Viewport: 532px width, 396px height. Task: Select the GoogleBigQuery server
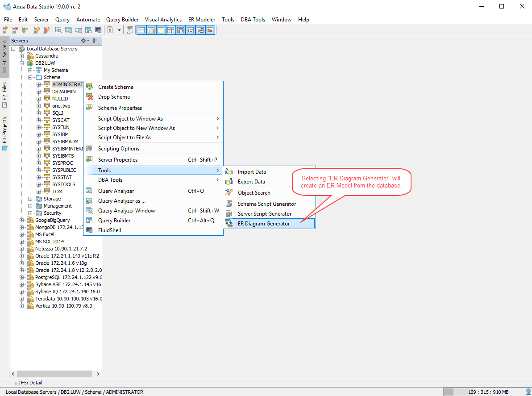[53, 220]
